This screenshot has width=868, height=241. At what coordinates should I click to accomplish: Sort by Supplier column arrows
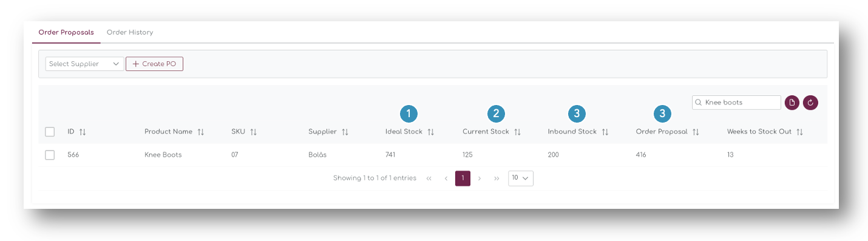pyautogui.click(x=345, y=132)
